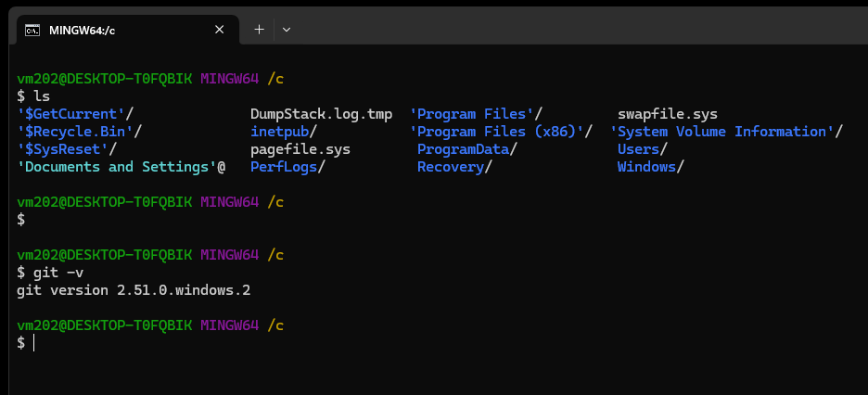
Task: Open a new tab with the plus button
Action: pos(259,30)
